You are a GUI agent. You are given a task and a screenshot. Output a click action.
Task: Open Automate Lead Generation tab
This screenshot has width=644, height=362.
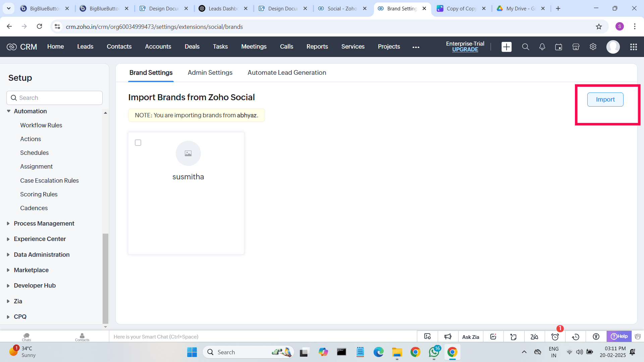point(287,73)
